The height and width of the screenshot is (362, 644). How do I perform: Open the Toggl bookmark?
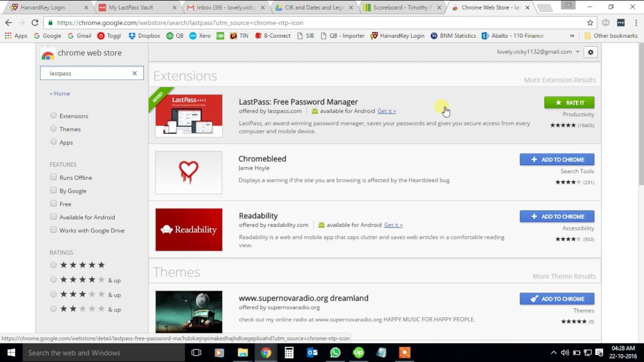click(x=109, y=36)
